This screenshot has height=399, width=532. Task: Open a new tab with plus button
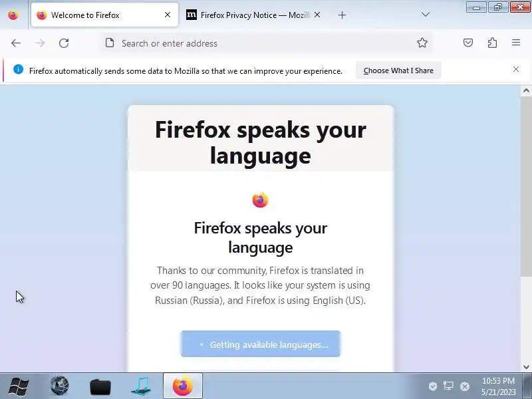[342, 15]
